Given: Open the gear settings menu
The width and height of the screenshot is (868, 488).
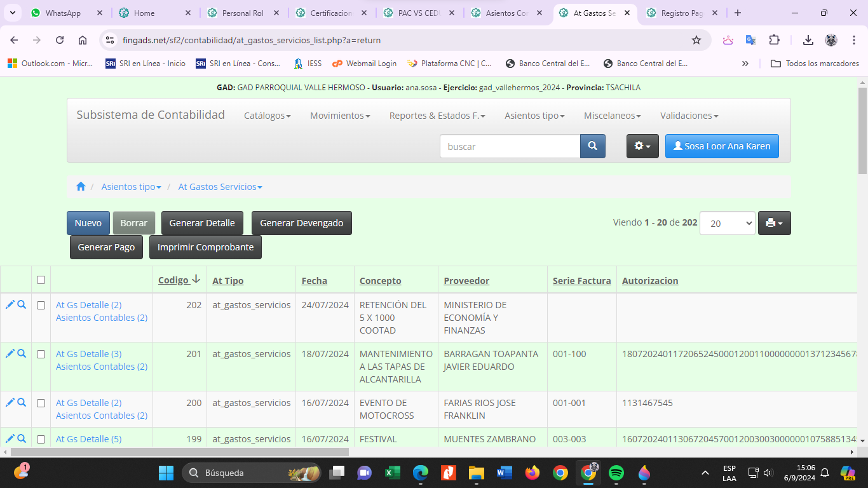Looking at the screenshot, I should coord(642,146).
